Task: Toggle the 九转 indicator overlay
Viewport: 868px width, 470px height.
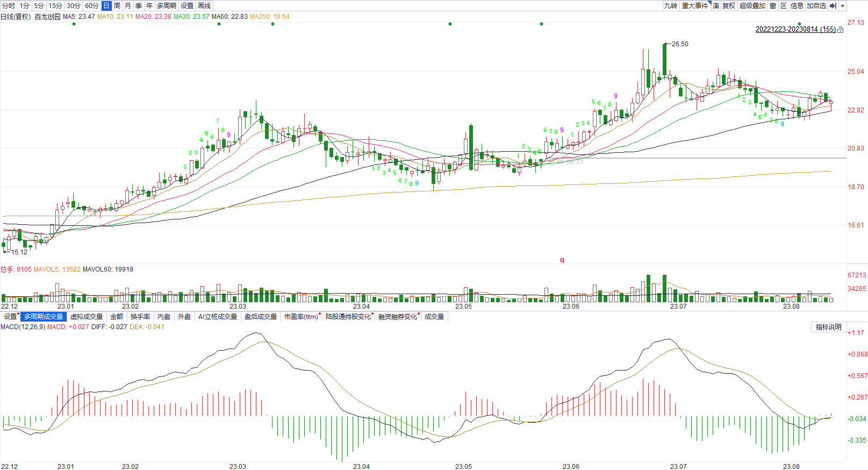Action: coord(670,5)
